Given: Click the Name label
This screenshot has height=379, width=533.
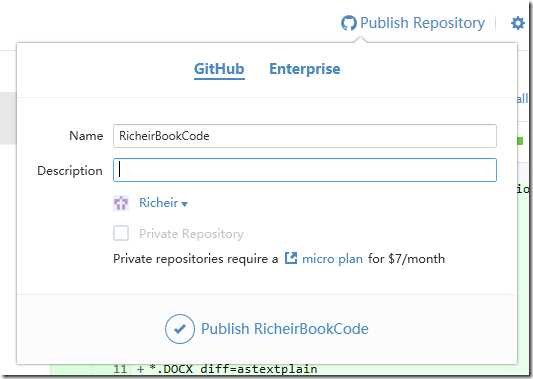Looking at the screenshot, I should (x=86, y=136).
